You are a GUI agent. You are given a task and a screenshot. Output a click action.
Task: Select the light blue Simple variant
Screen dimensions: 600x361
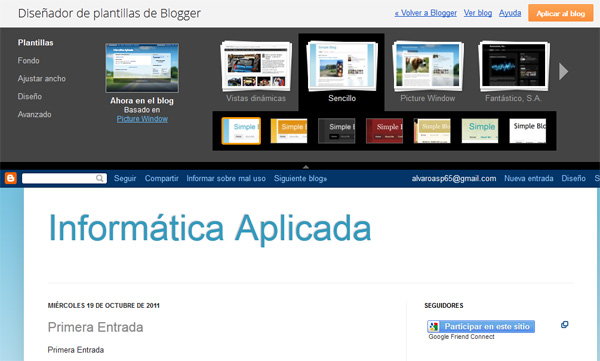pos(241,131)
